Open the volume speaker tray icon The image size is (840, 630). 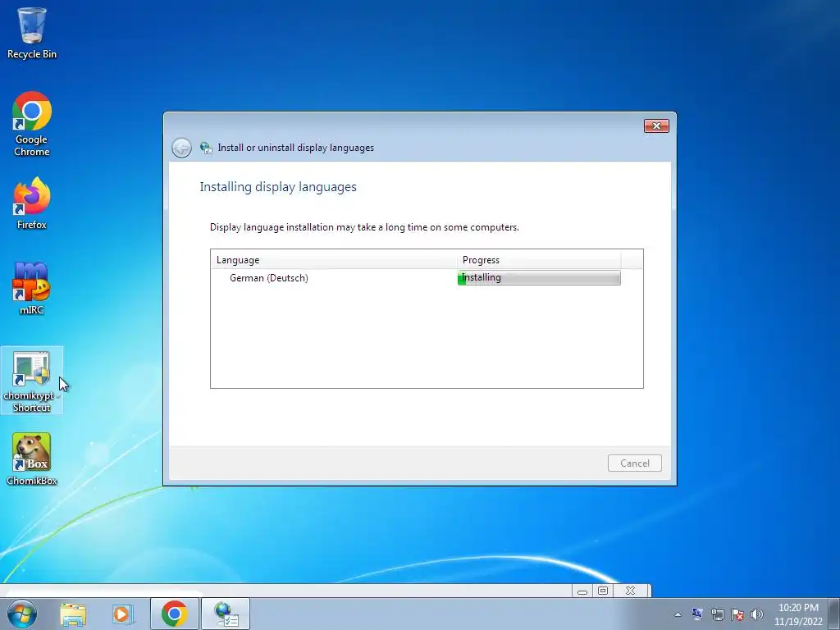pos(757,614)
